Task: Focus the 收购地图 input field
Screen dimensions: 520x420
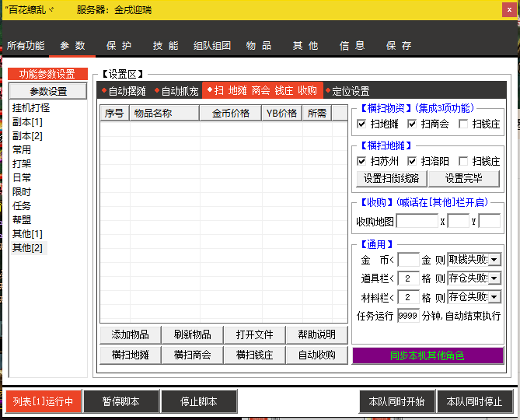Action: [x=417, y=221]
